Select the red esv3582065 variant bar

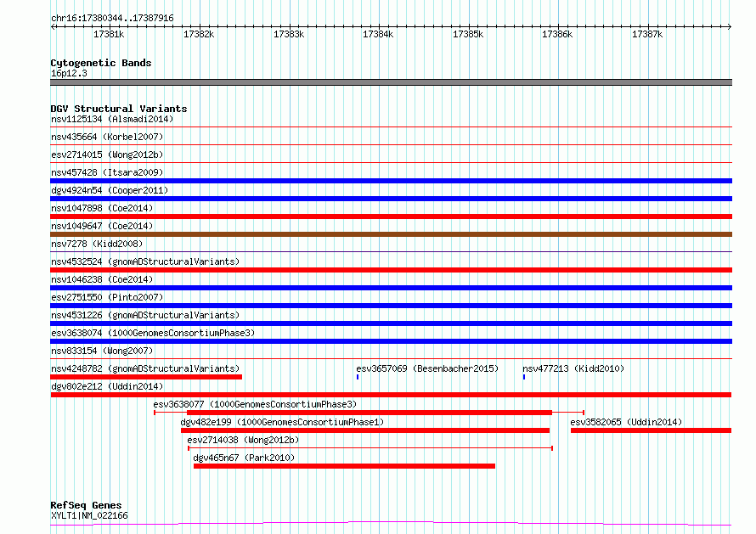point(651,430)
